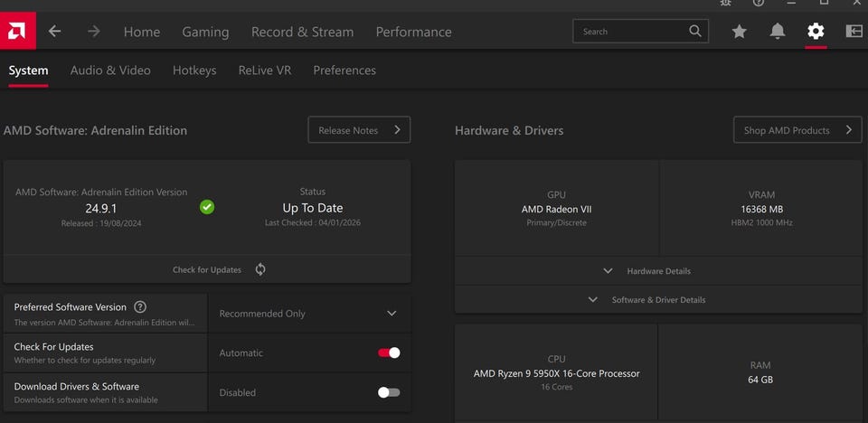Open favorites with the star icon
Image resolution: width=868 pixels, height=423 pixels.
coord(739,32)
